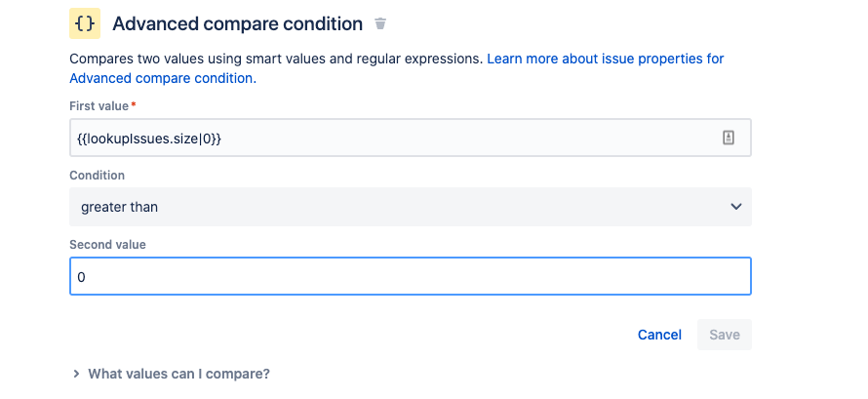Click the 'Condition' field label
The image size is (868, 399).
97,176
